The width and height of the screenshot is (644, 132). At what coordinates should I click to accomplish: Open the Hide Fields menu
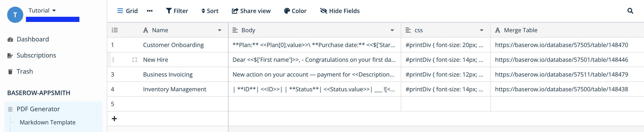(x=340, y=11)
